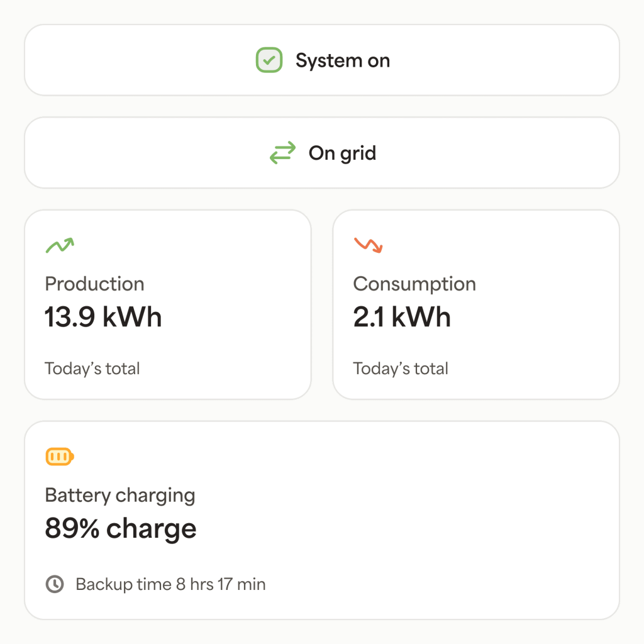Click the green checkmark System on icon
The image size is (644, 644).
coord(269,60)
